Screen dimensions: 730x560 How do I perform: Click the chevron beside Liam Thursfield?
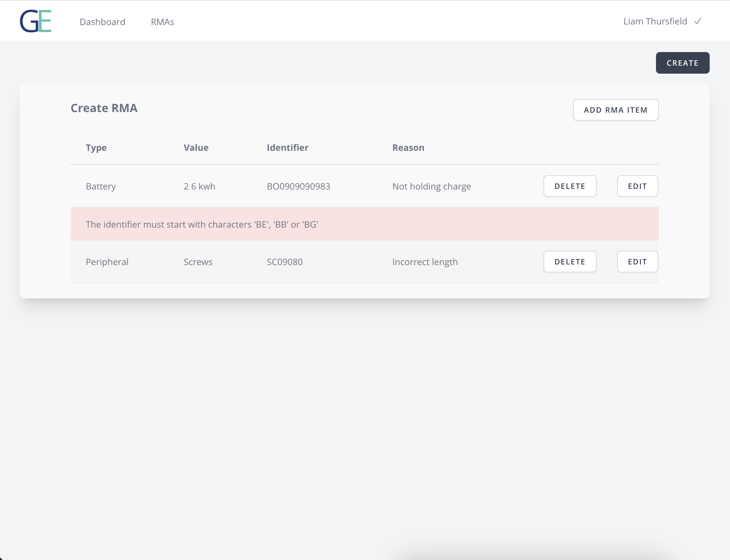(697, 21)
